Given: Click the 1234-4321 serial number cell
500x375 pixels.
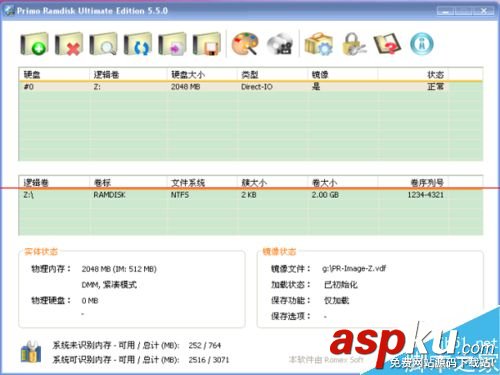Looking at the screenshot, I should [425, 195].
